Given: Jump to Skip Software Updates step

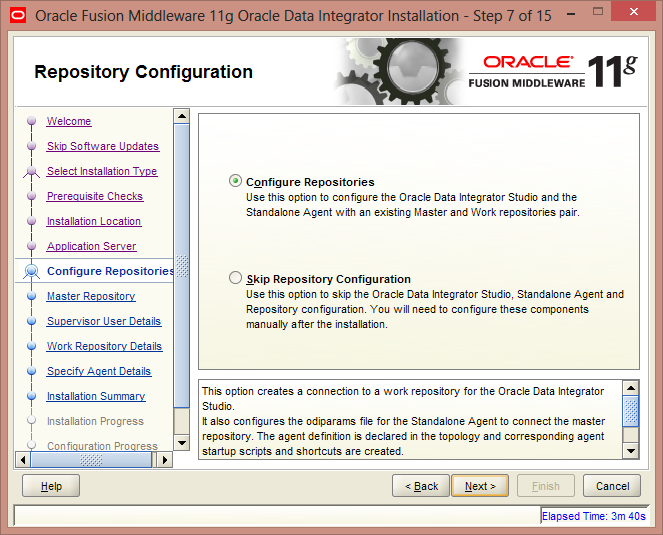Looking at the screenshot, I should pos(103,146).
